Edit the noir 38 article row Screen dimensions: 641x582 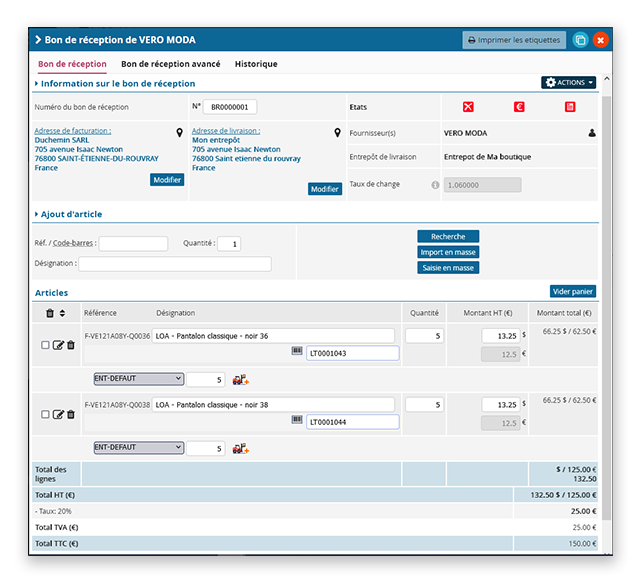click(58, 414)
